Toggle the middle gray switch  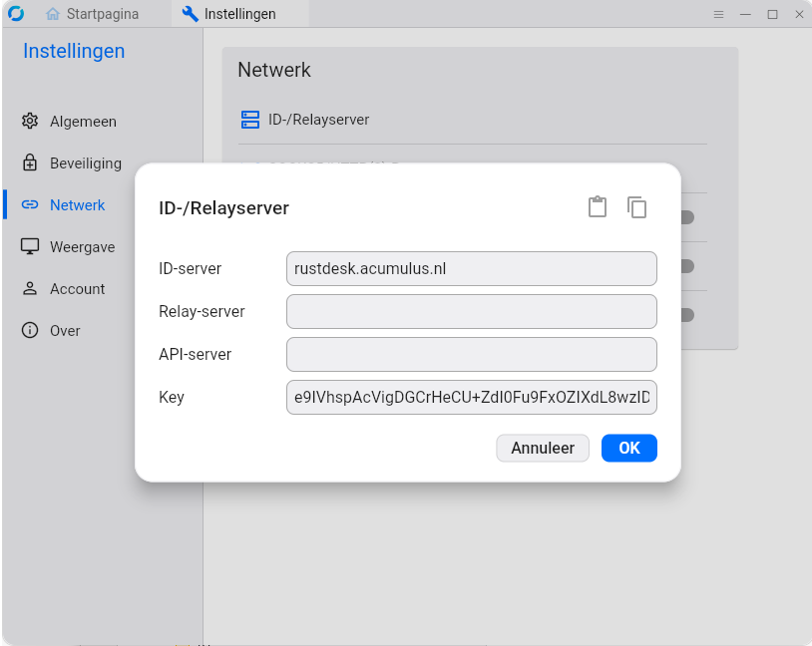click(684, 267)
